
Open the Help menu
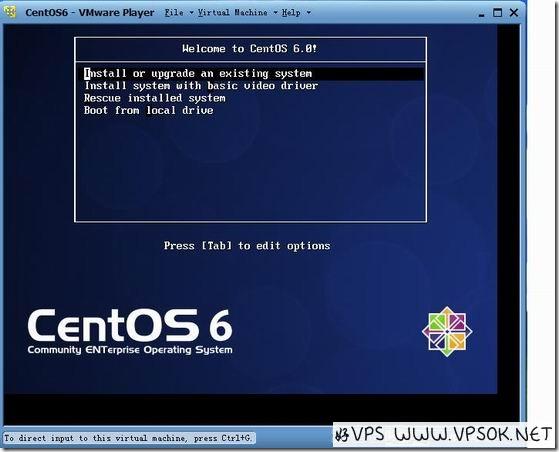tap(291, 12)
